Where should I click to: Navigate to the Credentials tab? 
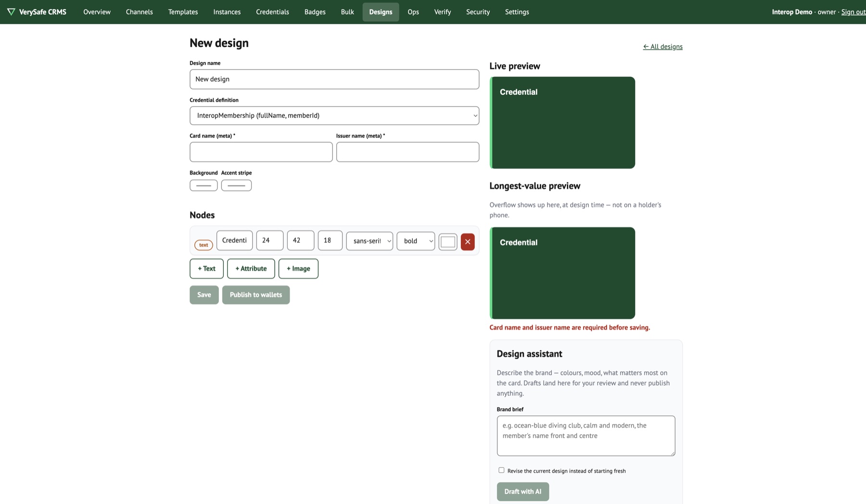click(x=272, y=12)
